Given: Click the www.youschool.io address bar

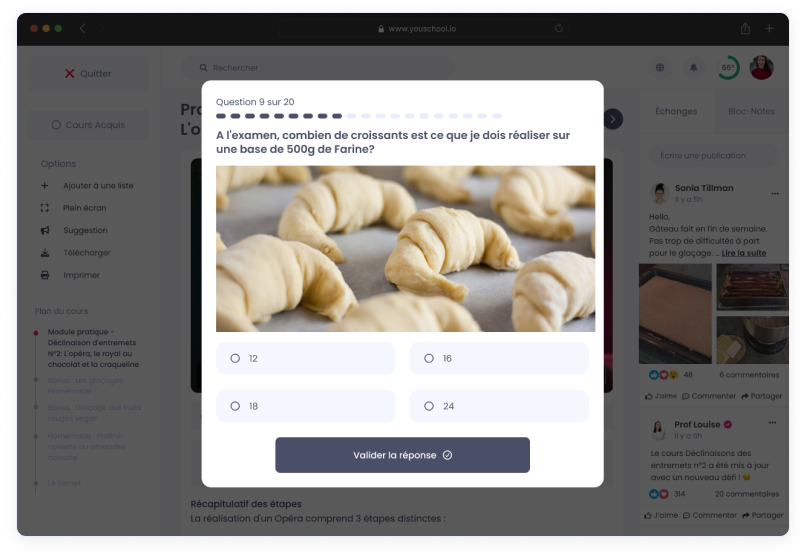Looking at the screenshot, I should click(x=423, y=29).
